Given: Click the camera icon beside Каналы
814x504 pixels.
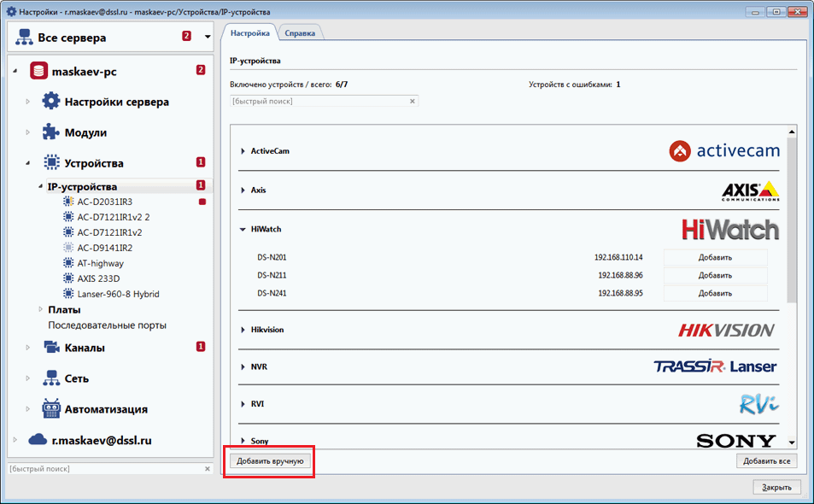Looking at the screenshot, I should [51, 348].
